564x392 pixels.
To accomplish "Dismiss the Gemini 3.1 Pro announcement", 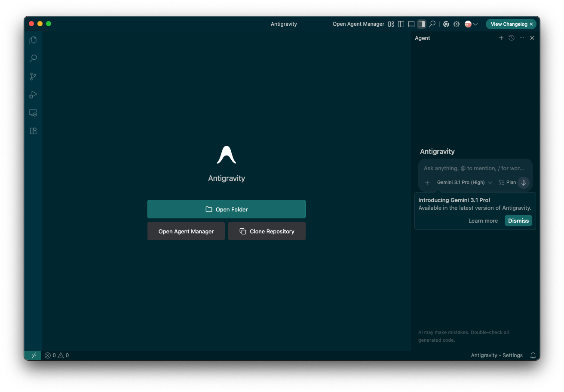I will pyautogui.click(x=518, y=220).
